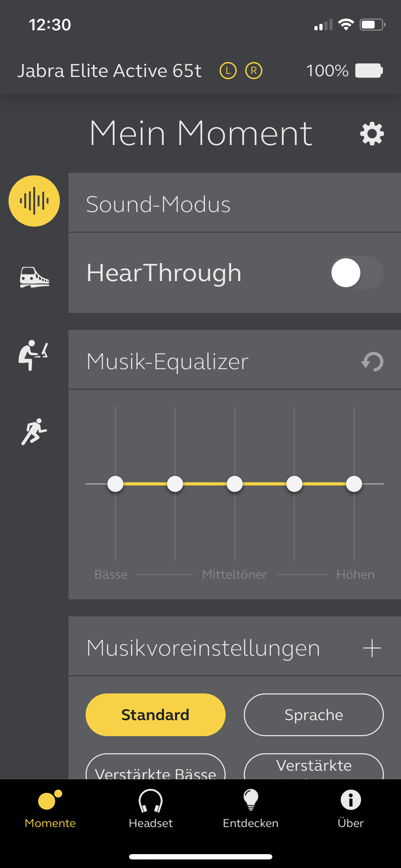Tap the left earbud L indicator
This screenshot has width=401, height=868.
228,71
